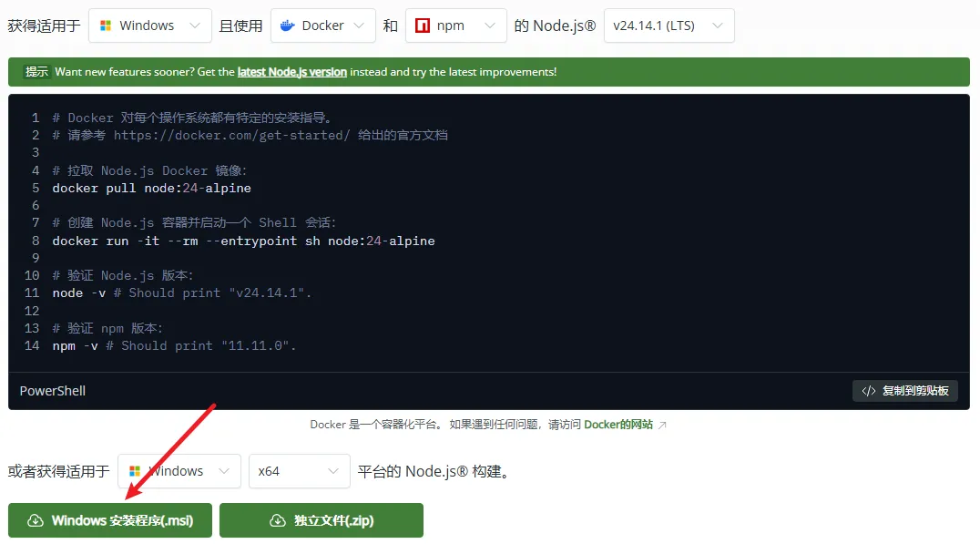Open the Docker的网站 link

[618, 425]
